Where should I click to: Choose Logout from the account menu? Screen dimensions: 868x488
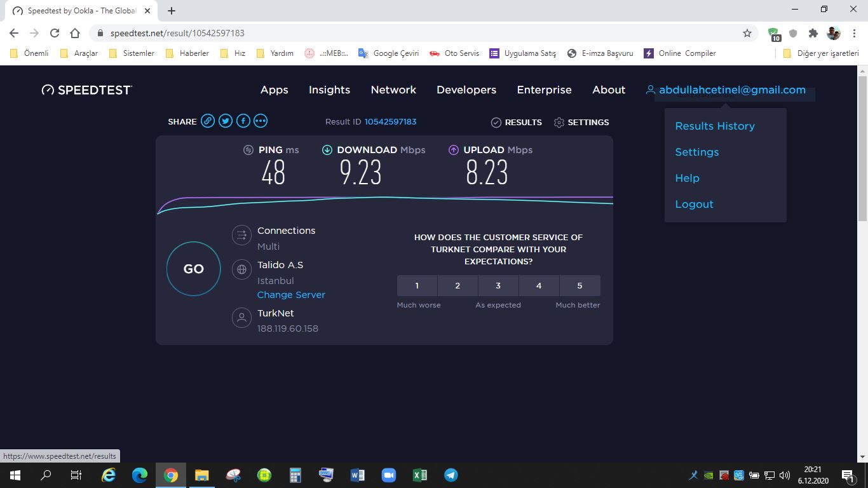[694, 204]
